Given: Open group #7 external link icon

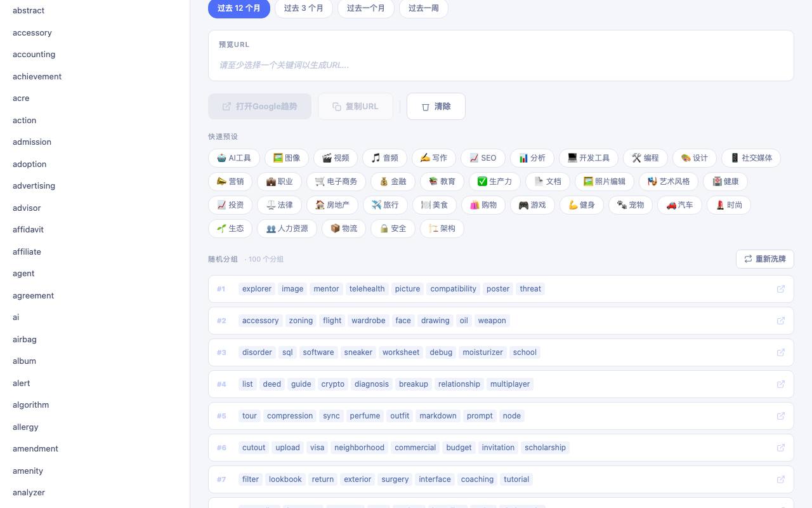Looking at the screenshot, I should click(x=781, y=479).
